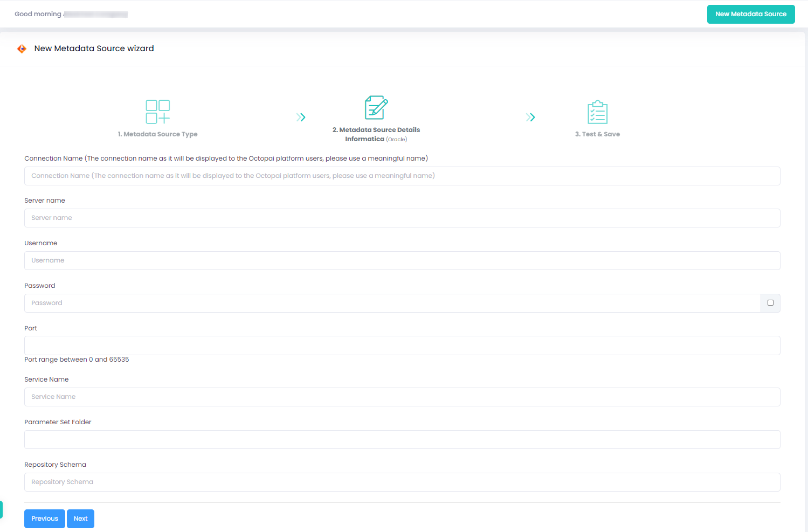This screenshot has width=808, height=532.
Task: Proceed with the Next button
Action: [80, 519]
